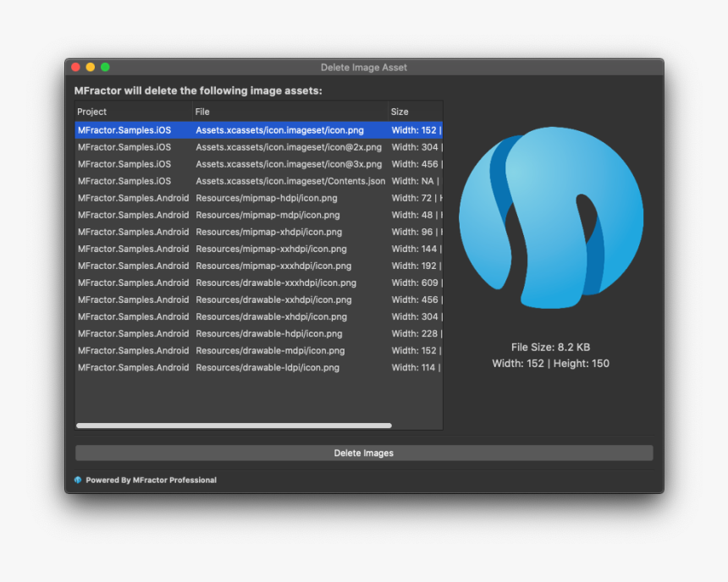
Task: Select Resources/drawable-ldpi/icon.png row
Action: click(x=258, y=368)
